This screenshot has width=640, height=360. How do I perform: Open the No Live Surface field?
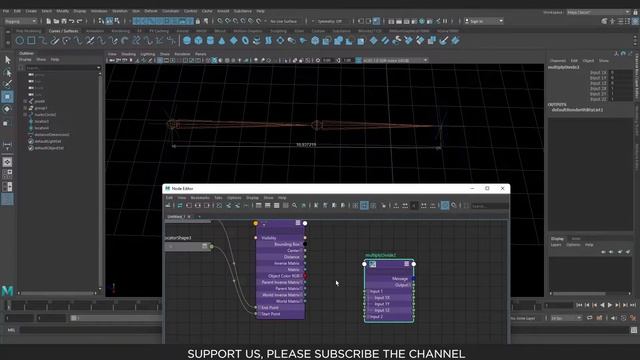[x=284, y=21]
